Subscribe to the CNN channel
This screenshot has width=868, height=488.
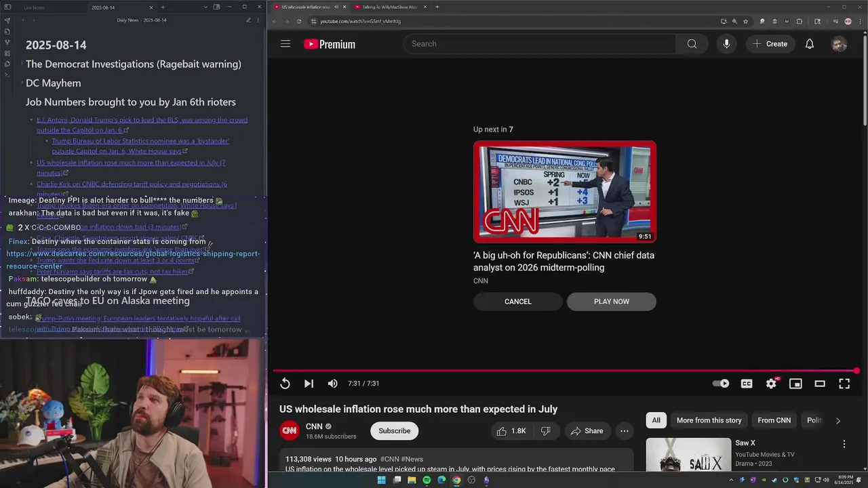(394, 431)
